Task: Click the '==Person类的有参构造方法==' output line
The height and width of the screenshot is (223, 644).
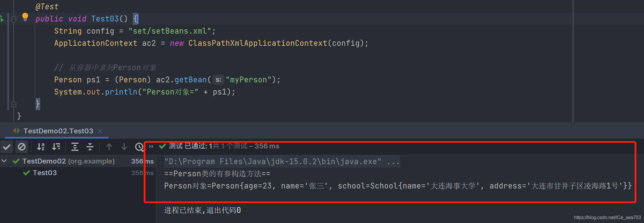Action: (x=217, y=174)
